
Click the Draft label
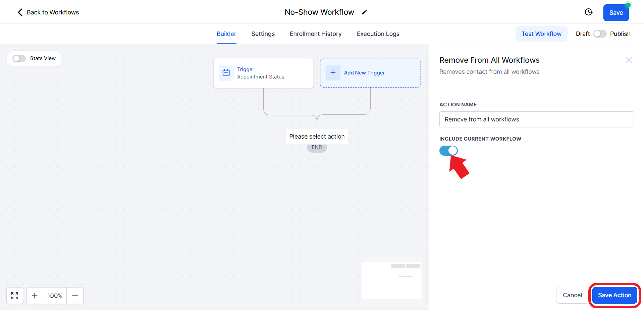pos(583,34)
